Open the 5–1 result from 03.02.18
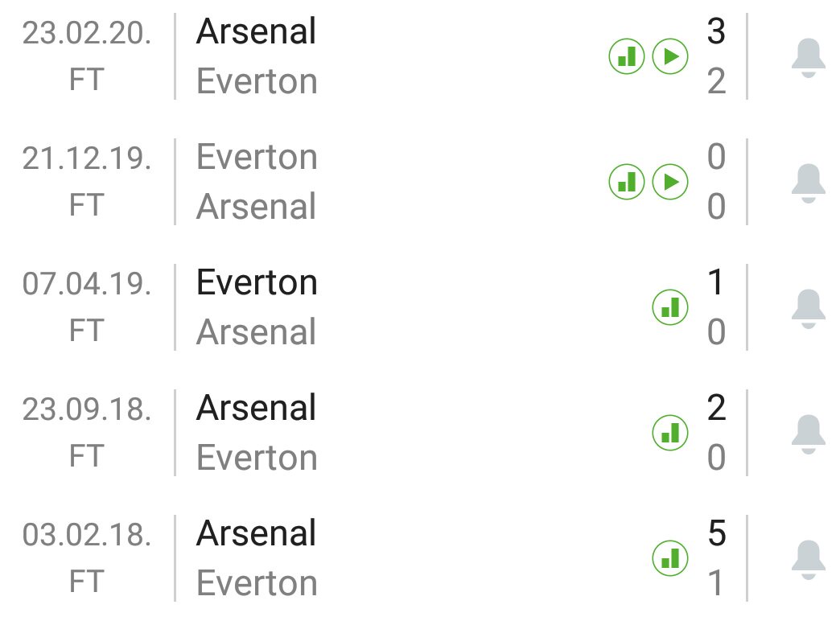 pyautogui.click(x=716, y=559)
